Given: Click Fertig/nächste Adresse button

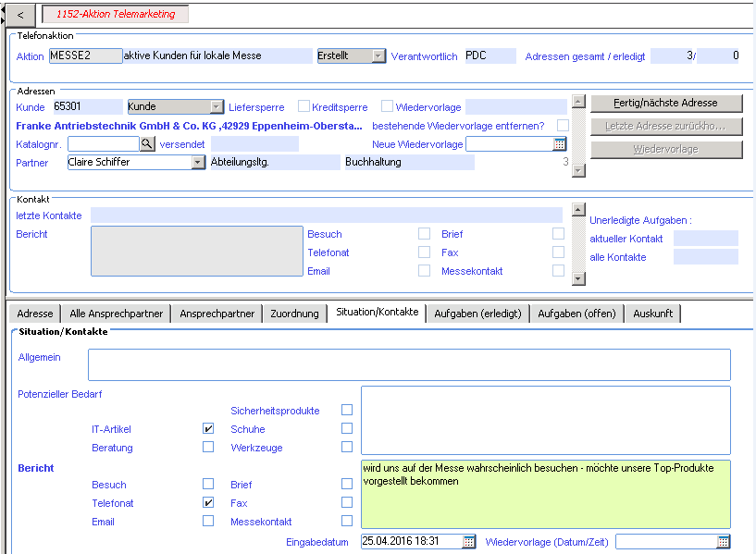Looking at the screenshot, I should [666, 103].
